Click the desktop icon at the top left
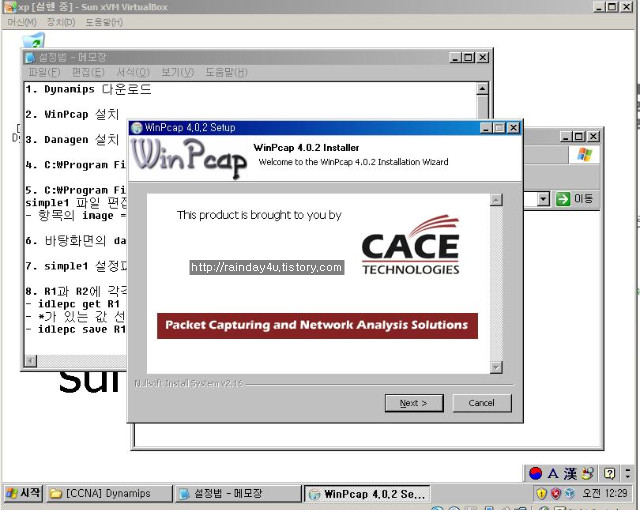Viewport: 640px width, 510px height. click(x=33, y=40)
